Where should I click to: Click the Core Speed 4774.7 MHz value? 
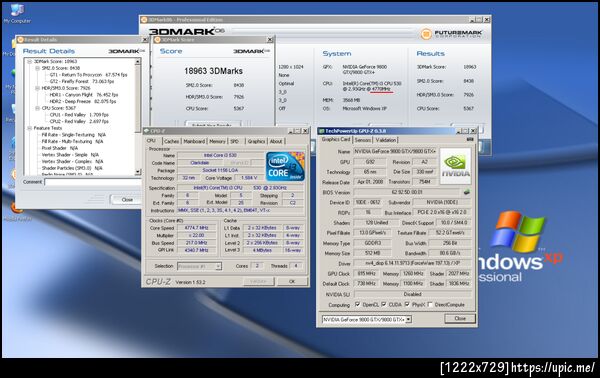pos(196,228)
